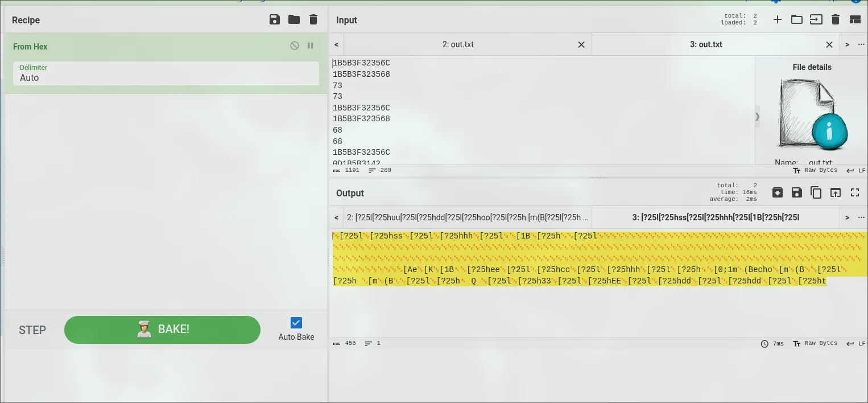Open a folder as input
868x403 pixels.
click(x=797, y=20)
